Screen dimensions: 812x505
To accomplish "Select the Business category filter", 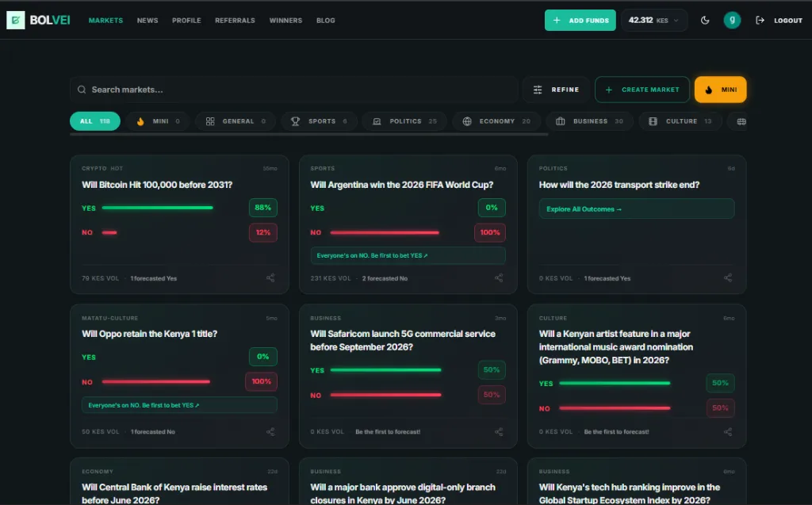I will (589, 121).
